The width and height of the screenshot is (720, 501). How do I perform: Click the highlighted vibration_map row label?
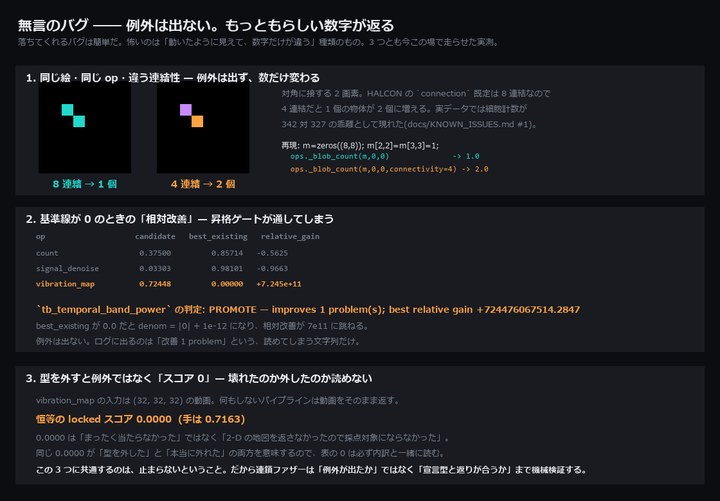coord(65,284)
